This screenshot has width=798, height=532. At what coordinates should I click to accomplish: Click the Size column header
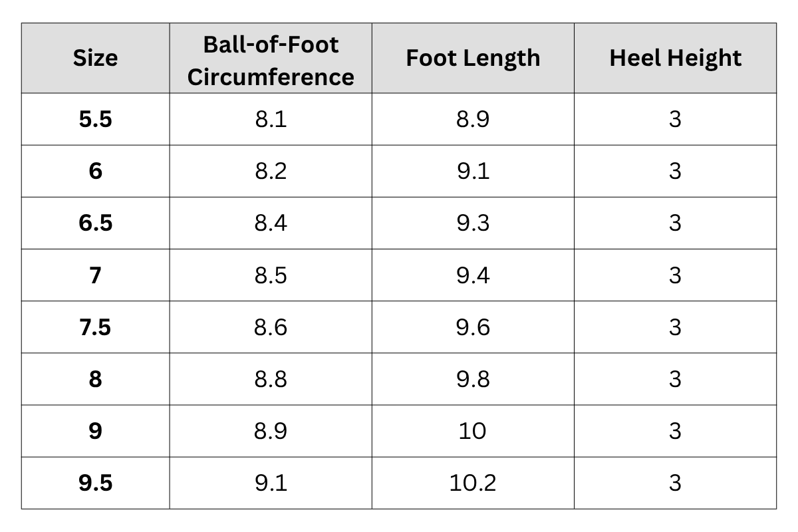coord(95,59)
